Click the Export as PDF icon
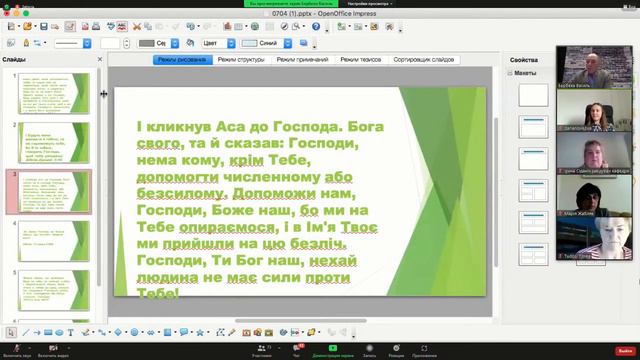The height and width of the screenshot is (360, 640). [85, 27]
